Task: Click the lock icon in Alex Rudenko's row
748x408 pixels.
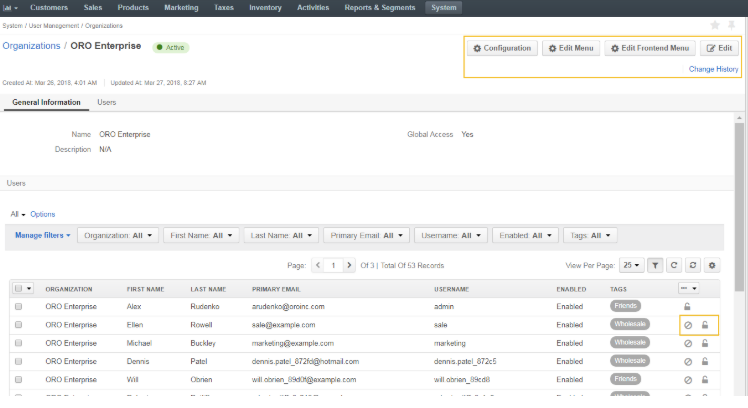Action: coord(687,306)
